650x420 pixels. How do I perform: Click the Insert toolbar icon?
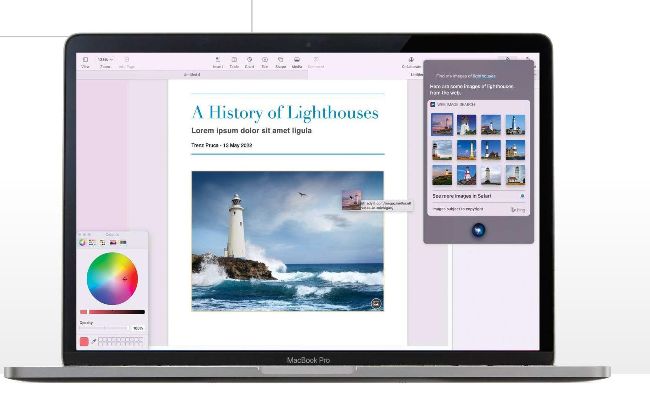click(219, 60)
